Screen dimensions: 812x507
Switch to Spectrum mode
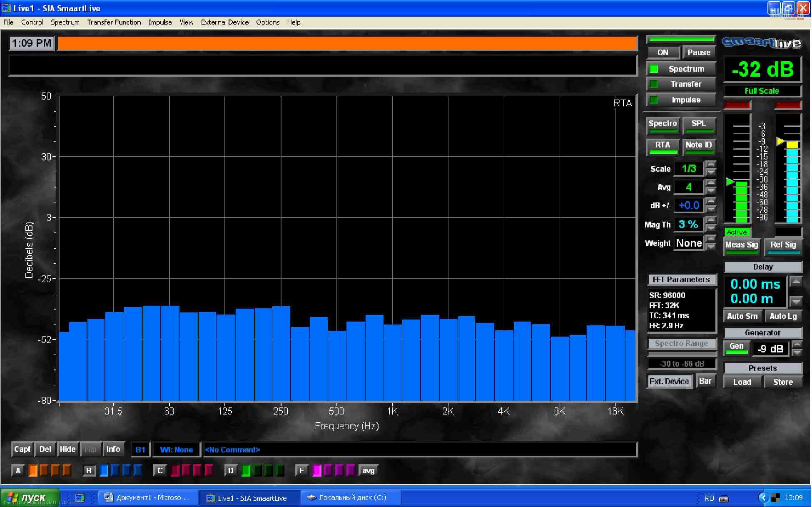681,69
